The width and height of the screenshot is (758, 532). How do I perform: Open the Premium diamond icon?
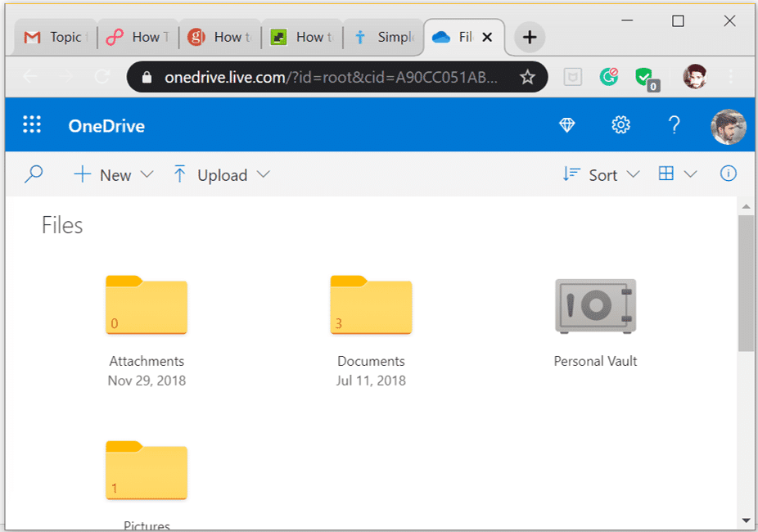point(567,125)
